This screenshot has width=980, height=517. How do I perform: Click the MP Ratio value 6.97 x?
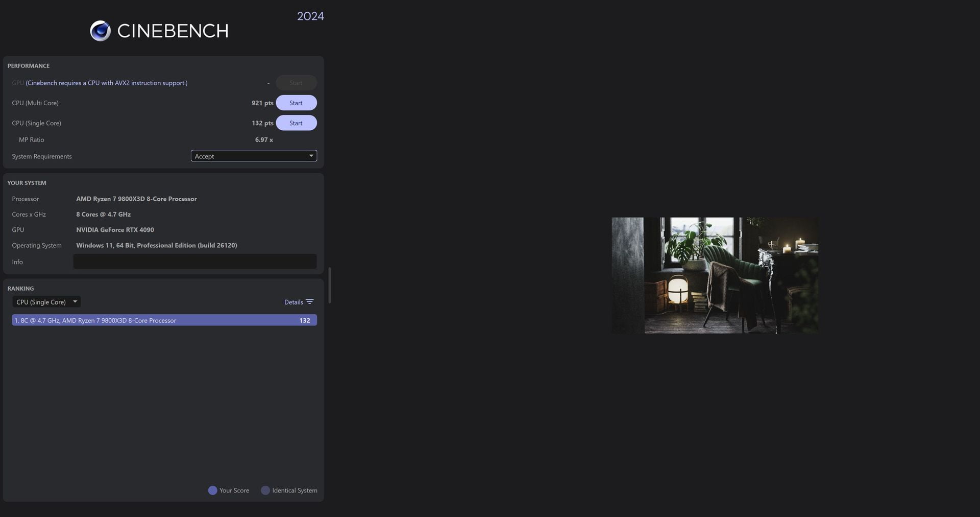tap(264, 140)
